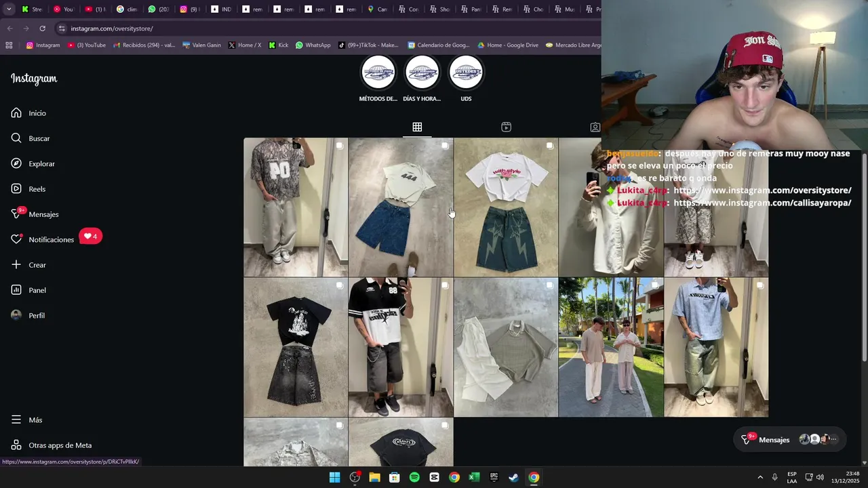Open Mensajes in the left sidebar
The height and width of the screenshot is (488, 868).
tap(35, 214)
